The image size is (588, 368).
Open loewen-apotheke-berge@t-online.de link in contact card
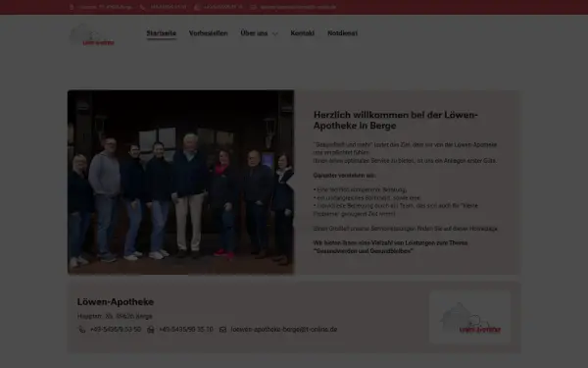point(284,330)
